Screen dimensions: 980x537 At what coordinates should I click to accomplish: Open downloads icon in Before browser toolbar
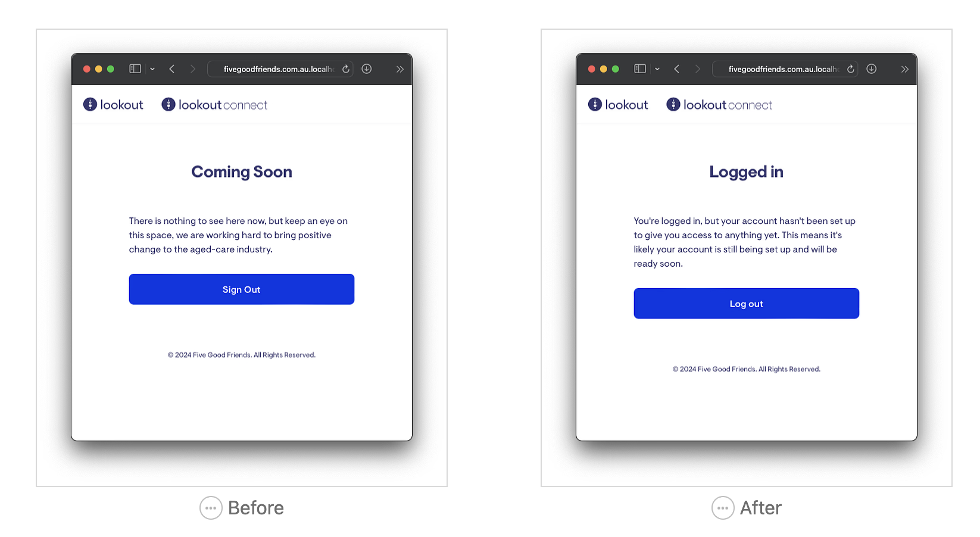click(367, 69)
